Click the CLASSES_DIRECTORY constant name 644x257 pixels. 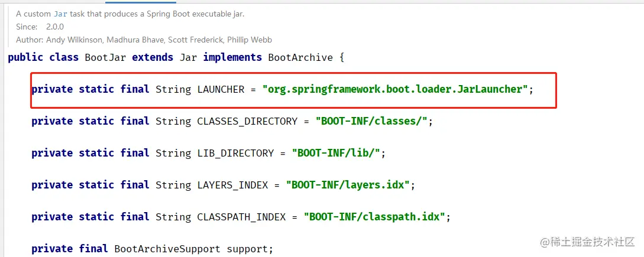pyautogui.click(x=247, y=121)
